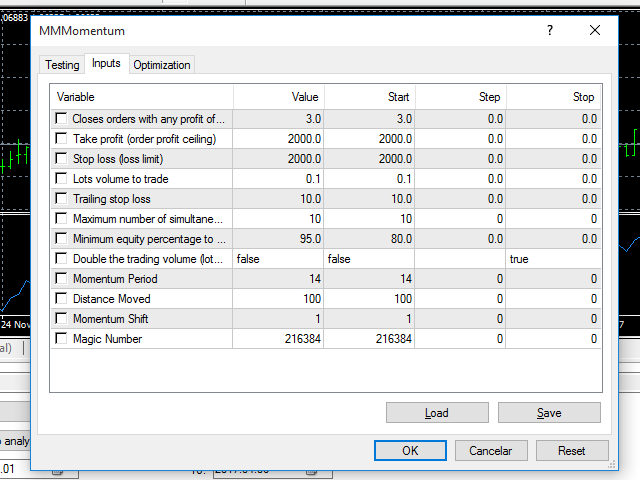Edit the Distance Moved value cell
This screenshot has width=640, height=480.
pos(279,299)
